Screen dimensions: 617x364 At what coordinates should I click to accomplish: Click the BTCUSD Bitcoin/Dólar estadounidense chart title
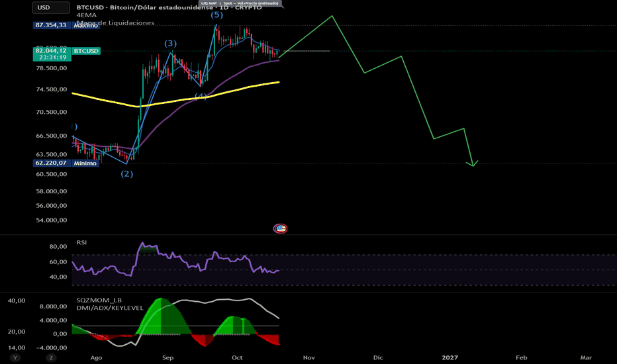[x=169, y=7]
